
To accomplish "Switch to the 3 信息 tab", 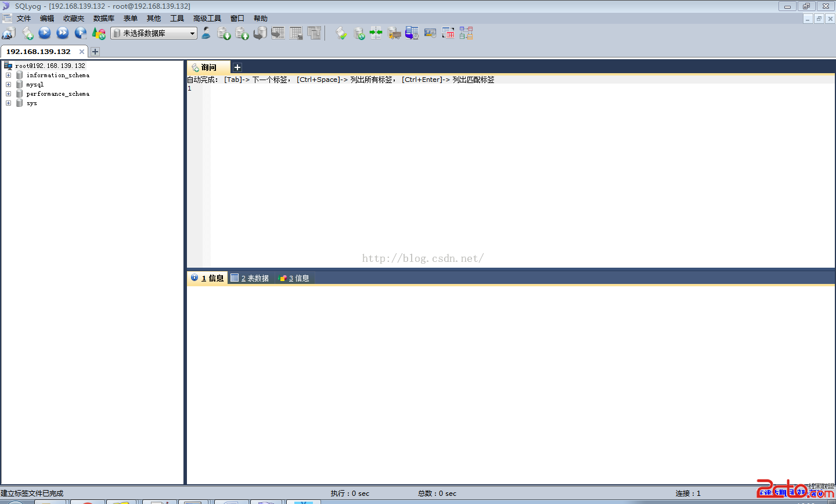I will tap(294, 278).
